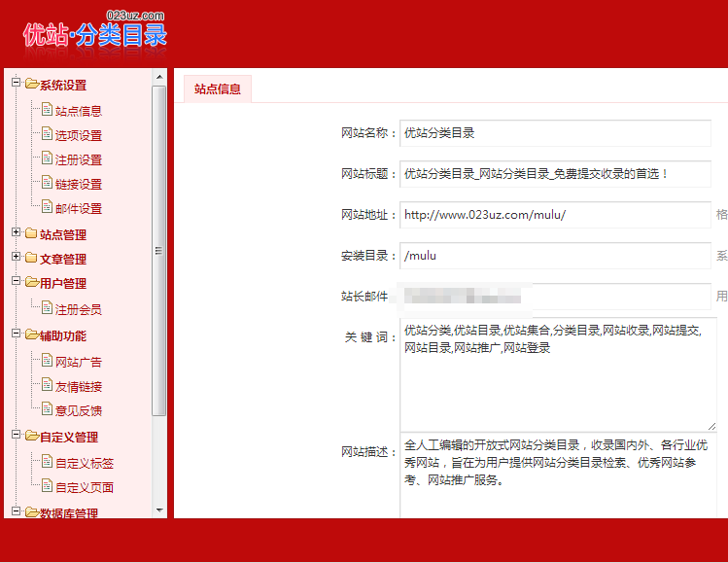Click the page icon beside 站点信息
The image size is (728, 563).
47,109
